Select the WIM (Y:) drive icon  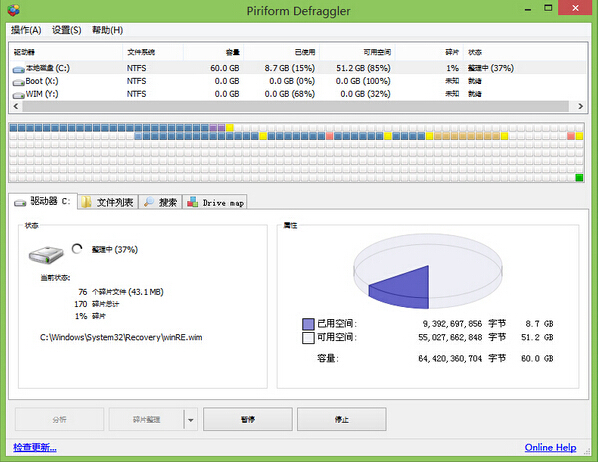[18, 95]
